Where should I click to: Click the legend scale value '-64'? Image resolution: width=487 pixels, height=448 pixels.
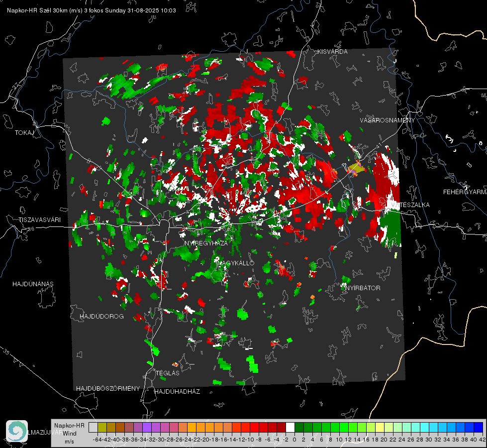[97, 440]
